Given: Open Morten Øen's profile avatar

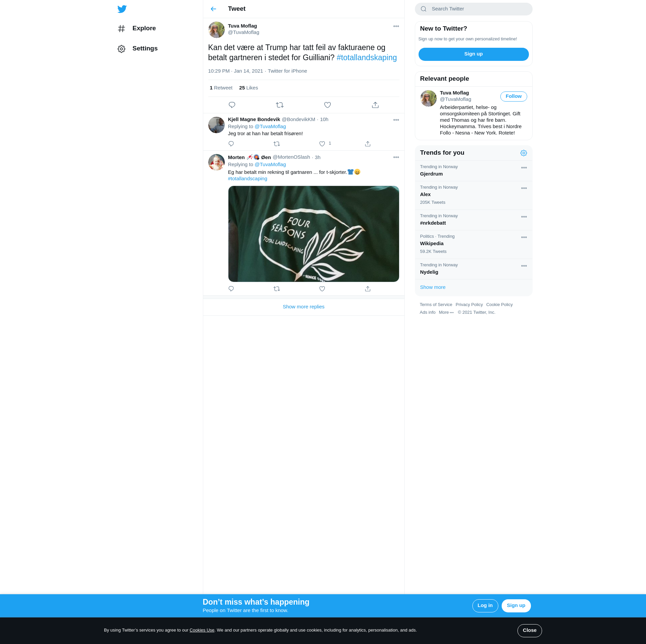Looking at the screenshot, I should (x=216, y=162).
